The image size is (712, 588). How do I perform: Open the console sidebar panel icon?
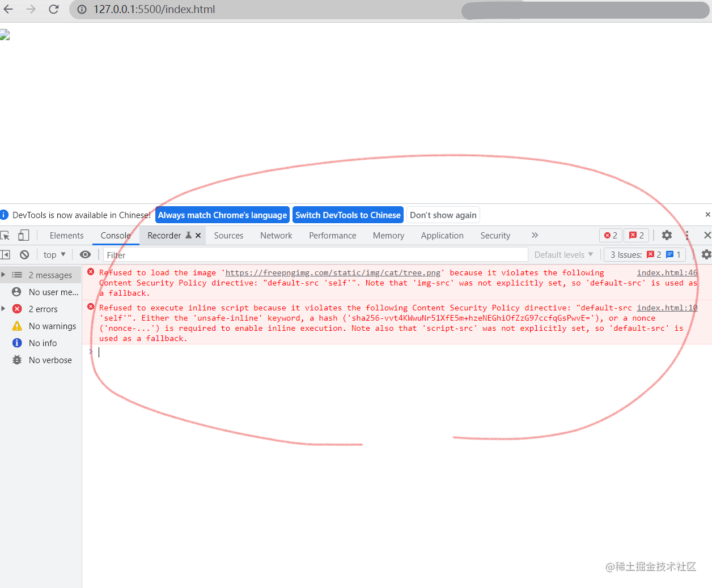click(x=7, y=254)
